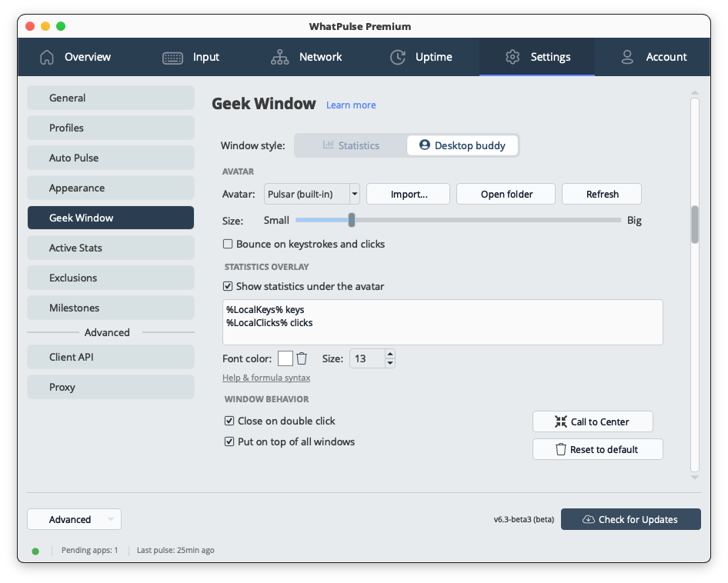Viewport: 728px width, 583px height.
Task: Click the Account person icon
Action: (x=627, y=57)
